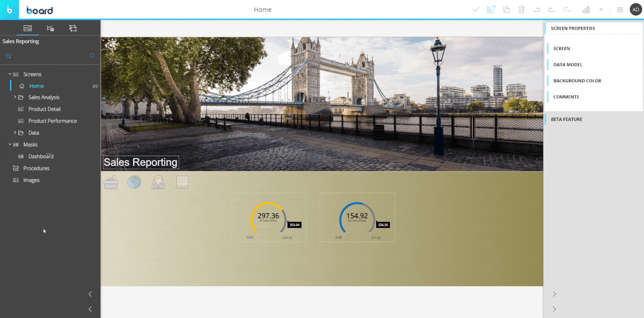Click the trash delete icon in top toolbar
Viewport: 644px width, 318px height.
click(521, 10)
